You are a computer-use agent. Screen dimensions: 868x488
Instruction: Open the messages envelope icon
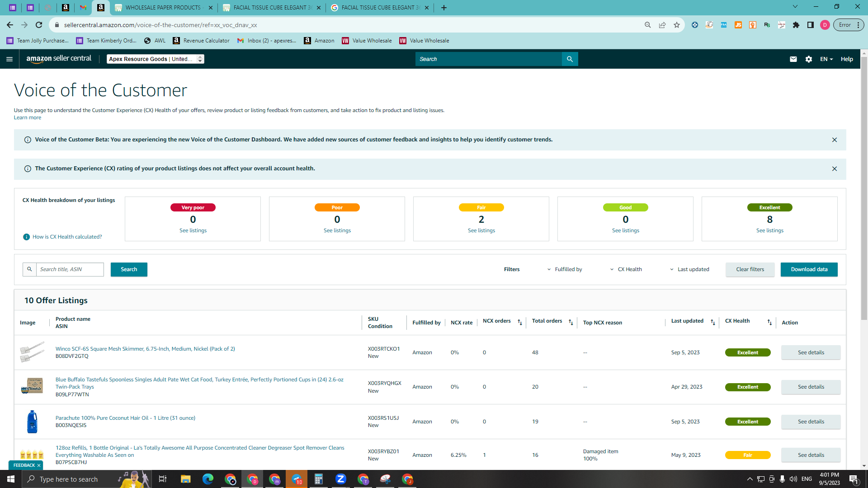[x=793, y=59]
